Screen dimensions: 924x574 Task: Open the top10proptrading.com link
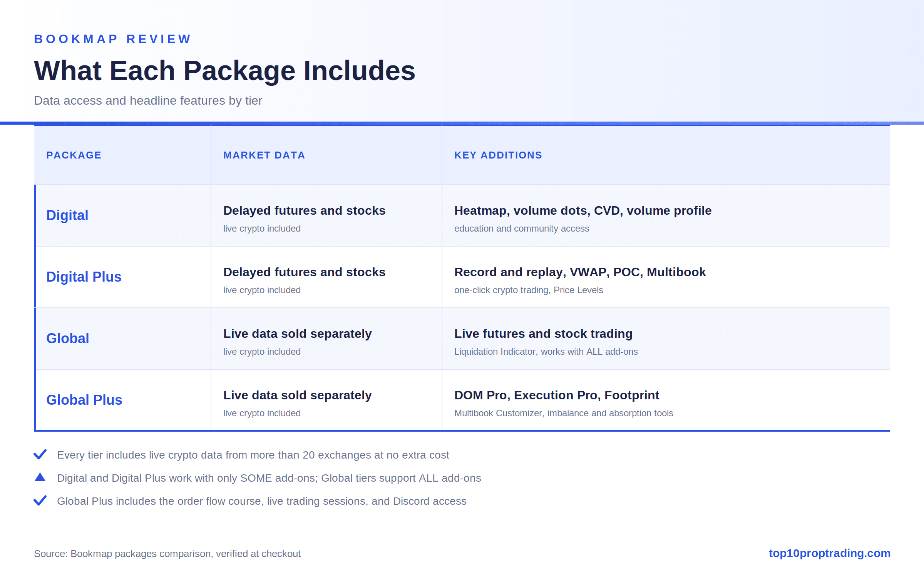click(x=829, y=553)
